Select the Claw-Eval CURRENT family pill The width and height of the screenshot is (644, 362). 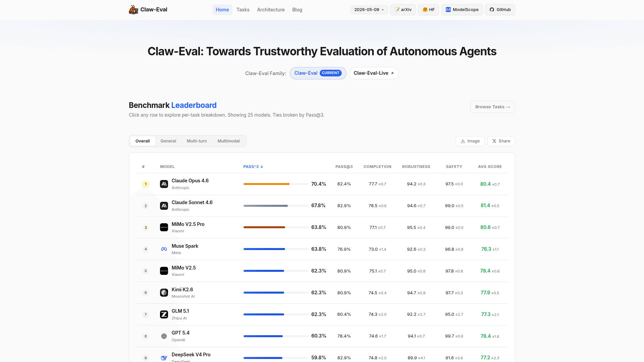click(x=318, y=73)
